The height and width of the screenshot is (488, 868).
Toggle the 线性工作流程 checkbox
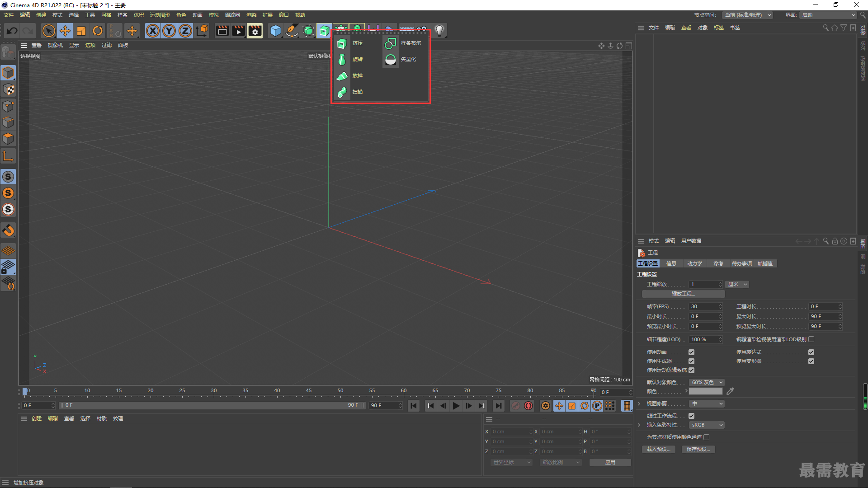[692, 416]
